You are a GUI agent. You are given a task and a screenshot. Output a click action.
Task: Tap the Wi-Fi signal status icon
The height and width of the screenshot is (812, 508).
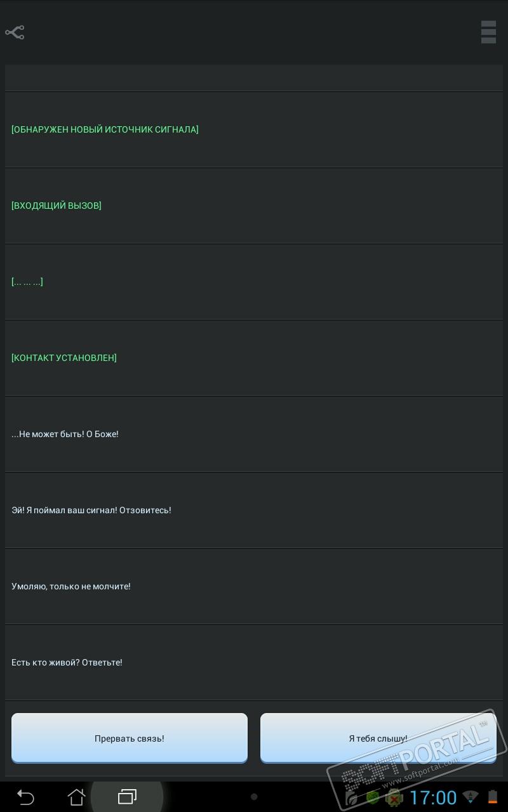tap(471, 797)
